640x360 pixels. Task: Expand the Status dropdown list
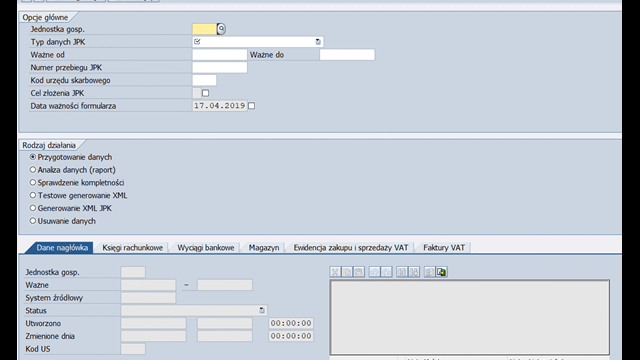[262, 311]
